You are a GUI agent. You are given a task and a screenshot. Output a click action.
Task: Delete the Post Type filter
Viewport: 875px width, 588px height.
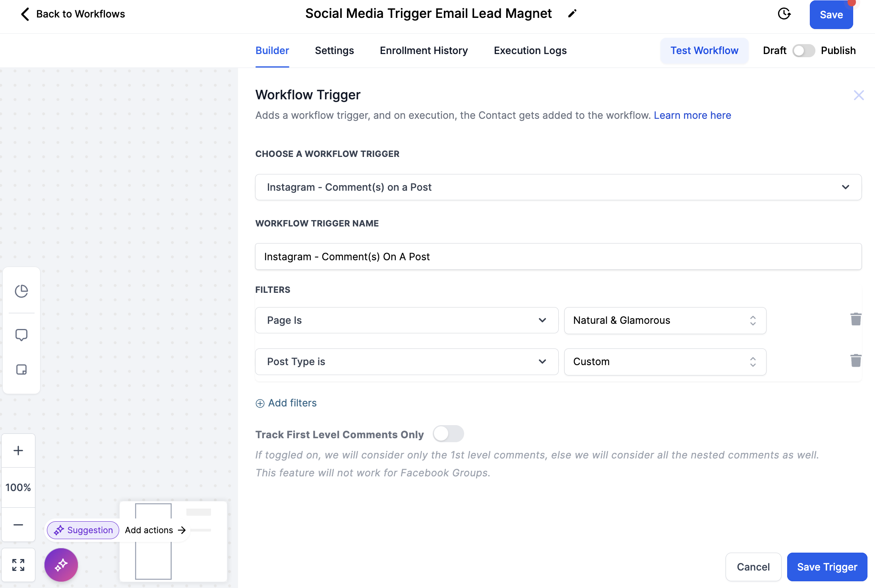click(x=856, y=360)
